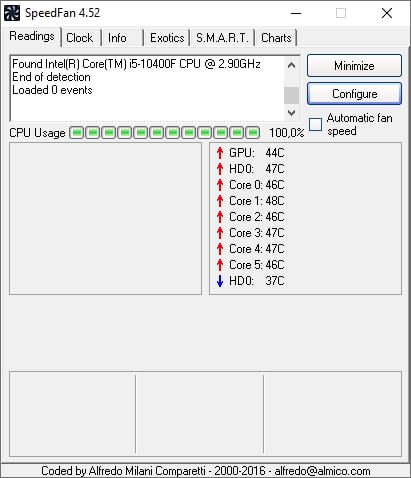Click the red arrow beside Core 5
Screen dimensions: 411x478
pos(220,265)
